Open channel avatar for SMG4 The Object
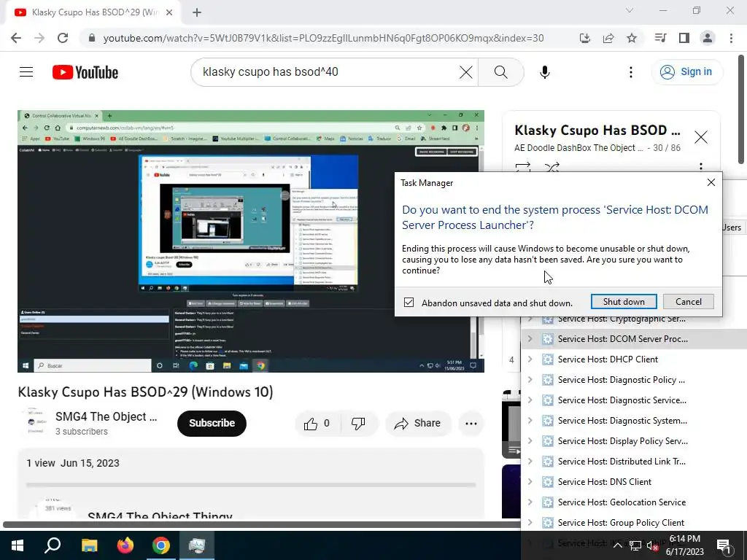Screen dimensions: 747x560 (34, 421)
